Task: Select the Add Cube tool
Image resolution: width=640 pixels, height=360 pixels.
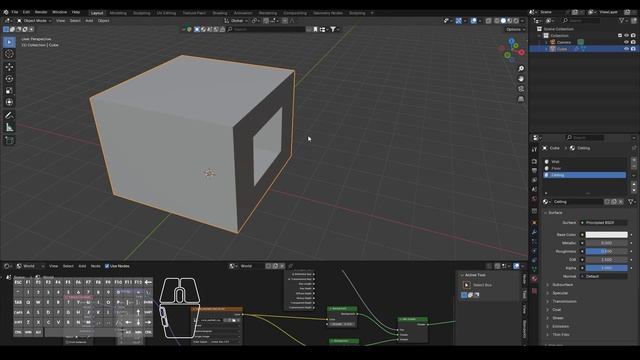Action: click(9, 140)
